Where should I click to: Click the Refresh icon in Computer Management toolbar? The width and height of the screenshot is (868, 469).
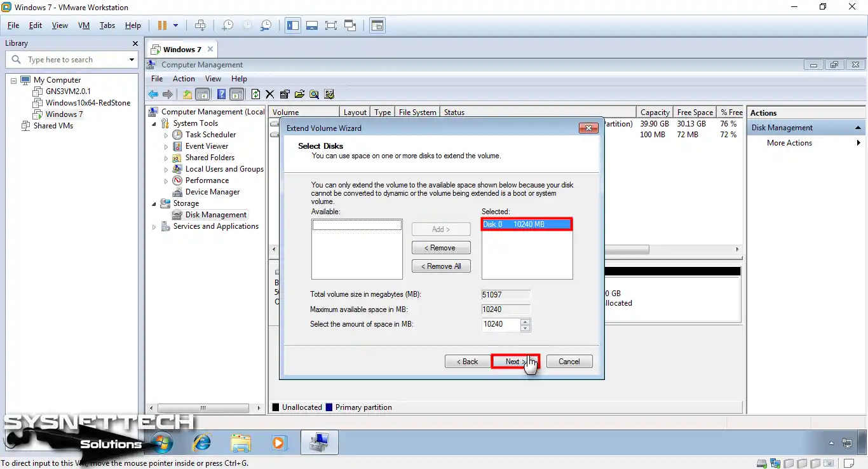[255, 94]
